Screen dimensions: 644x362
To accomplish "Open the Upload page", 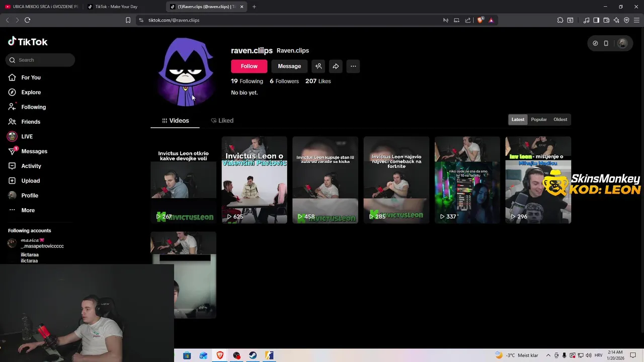I will pos(30,180).
